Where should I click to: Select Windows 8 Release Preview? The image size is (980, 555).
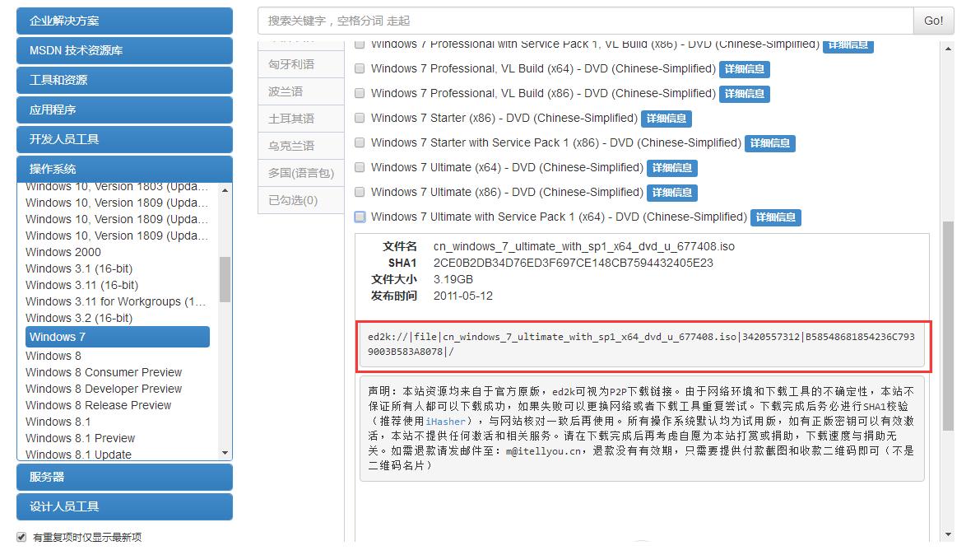click(98, 405)
